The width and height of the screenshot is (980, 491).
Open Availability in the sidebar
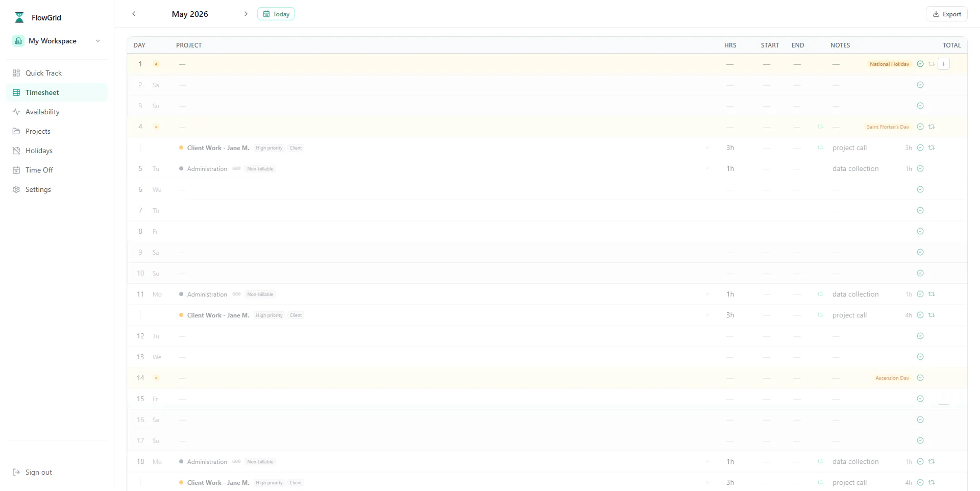(57, 112)
